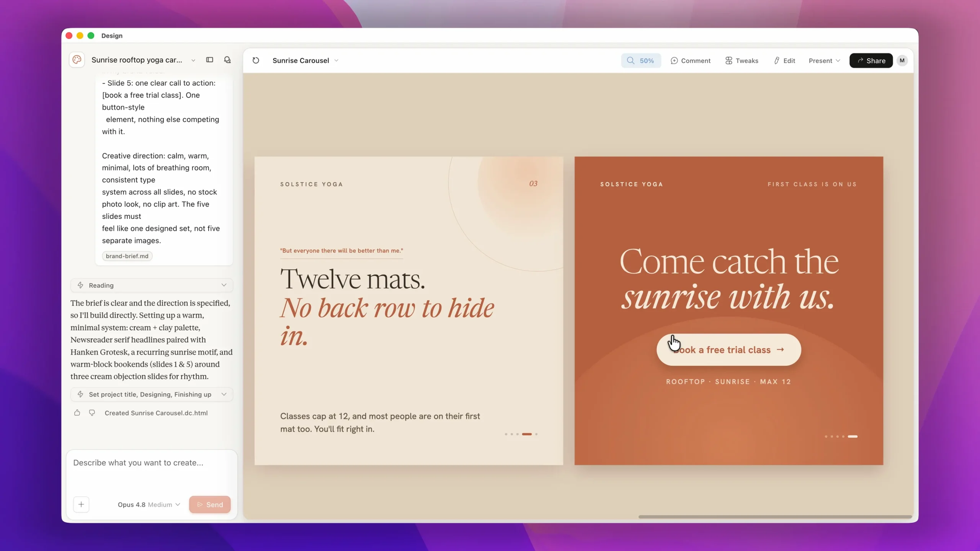The image size is (980, 551).
Task: Give thumbs down feedback
Action: 92,412
